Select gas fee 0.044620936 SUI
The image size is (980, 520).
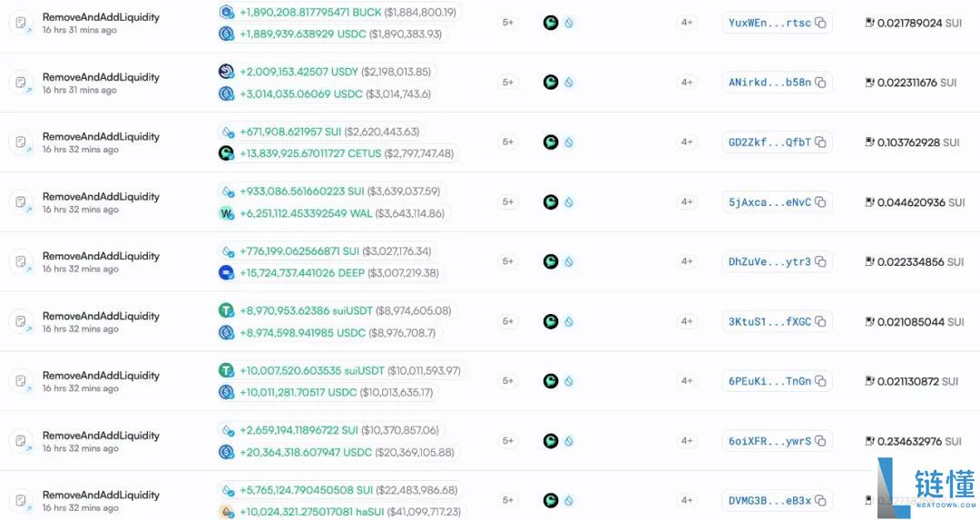pos(921,202)
